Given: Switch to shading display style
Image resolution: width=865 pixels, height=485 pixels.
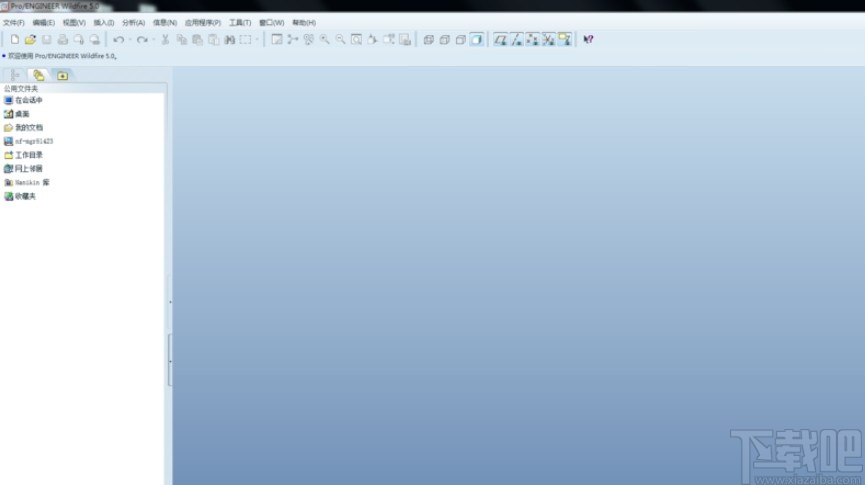Looking at the screenshot, I should coord(477,39).
